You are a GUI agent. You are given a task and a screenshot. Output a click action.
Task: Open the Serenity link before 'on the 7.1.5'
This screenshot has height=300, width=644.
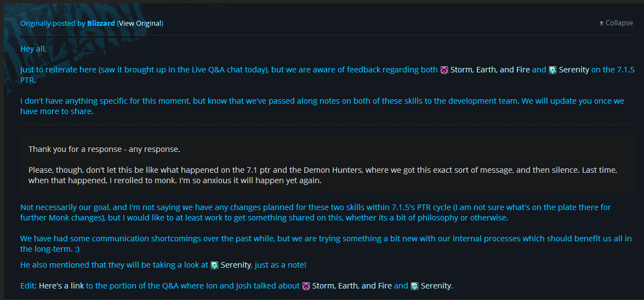(x=574, y=70)
